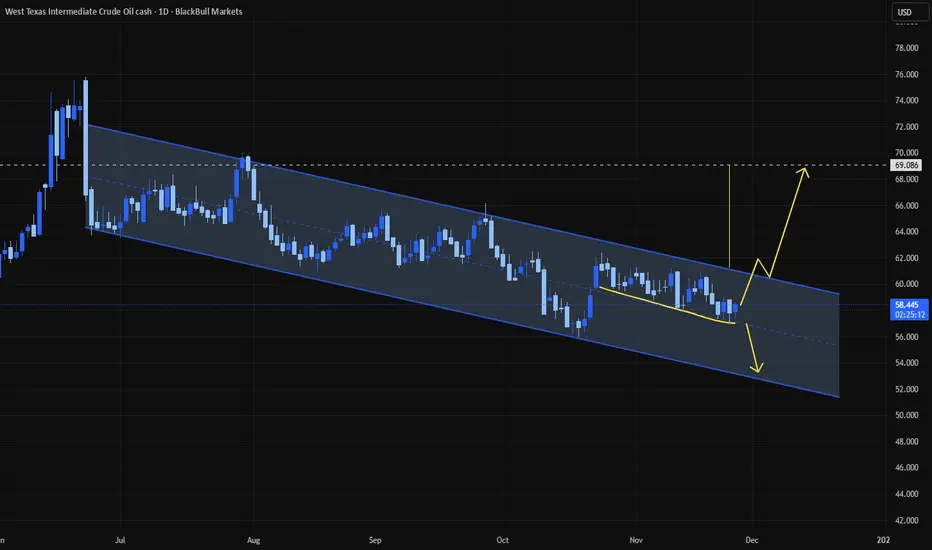Click the 64.000 price axis label
Viewport: 932px width, 550px height.
(906, 232)
